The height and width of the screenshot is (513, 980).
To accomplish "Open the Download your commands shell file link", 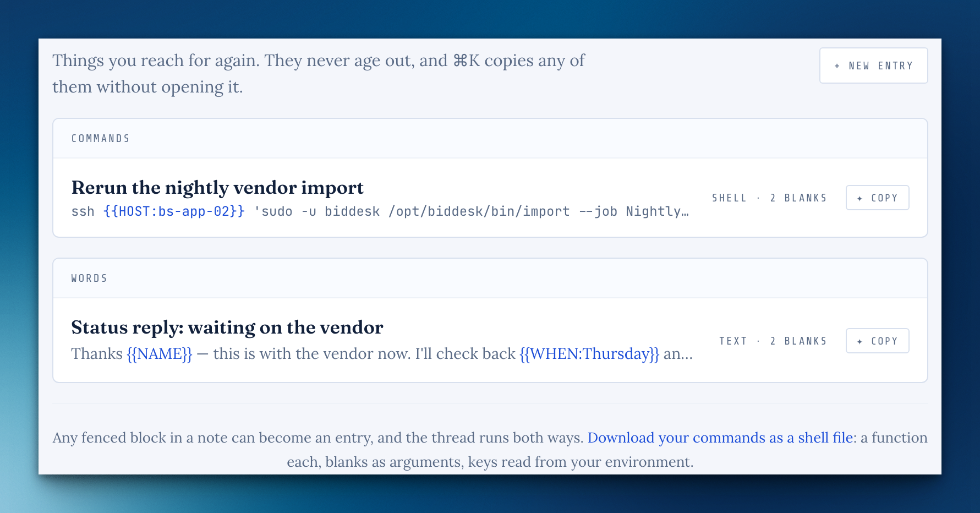I will [720, 438].
